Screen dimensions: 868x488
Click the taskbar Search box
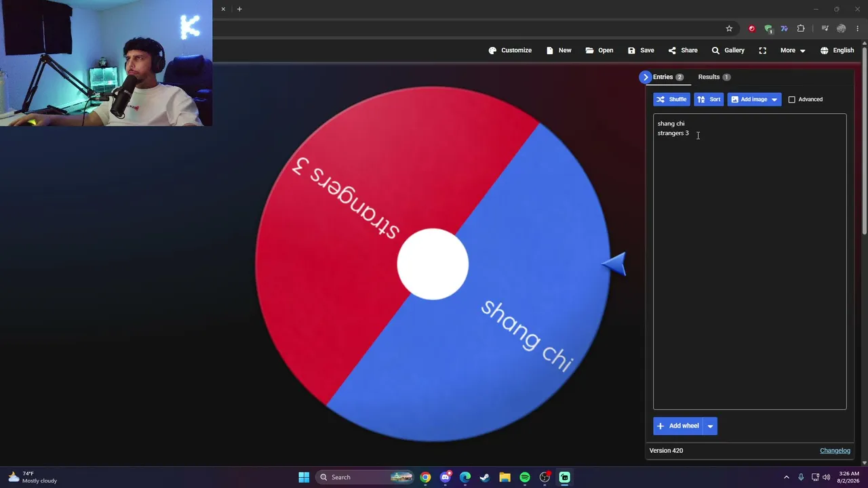tap(366, 477)
